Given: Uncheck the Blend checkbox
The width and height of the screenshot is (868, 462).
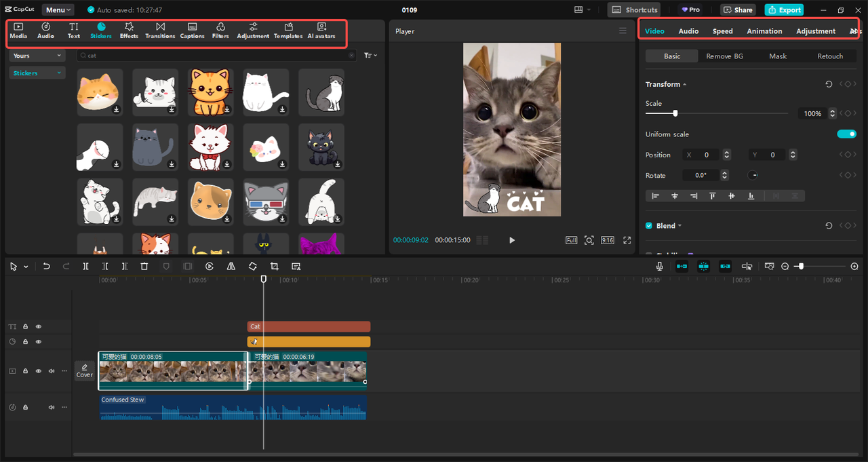Looking at the screenshot, I should click(649, 226).
